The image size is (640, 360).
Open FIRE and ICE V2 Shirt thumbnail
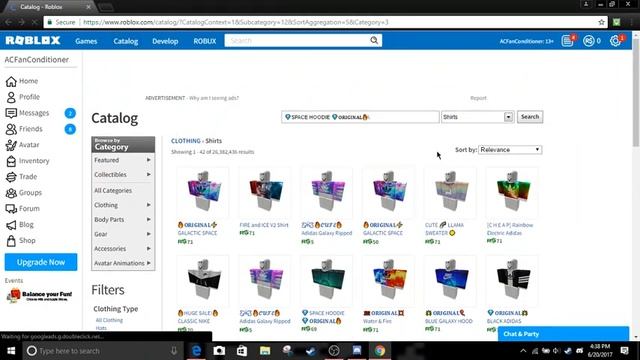pyautogui.click(x=265, y=192)
